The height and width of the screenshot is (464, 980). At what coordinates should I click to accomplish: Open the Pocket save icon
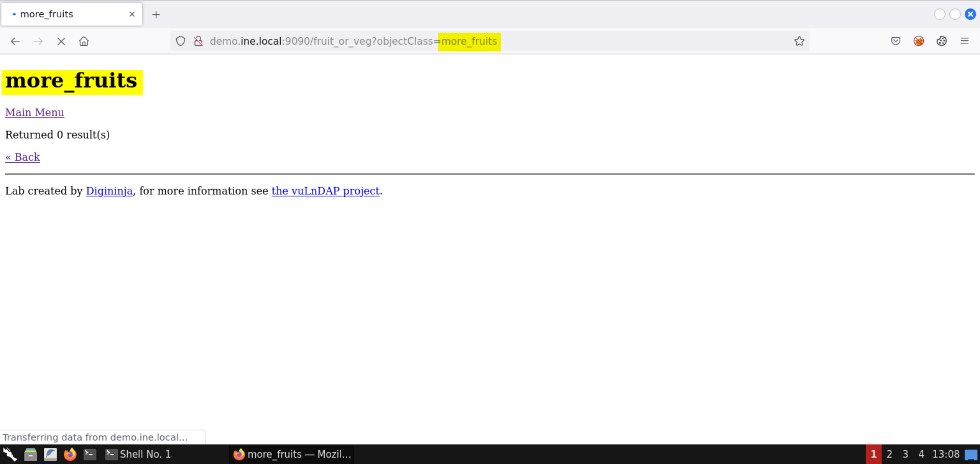pos(896,41)
